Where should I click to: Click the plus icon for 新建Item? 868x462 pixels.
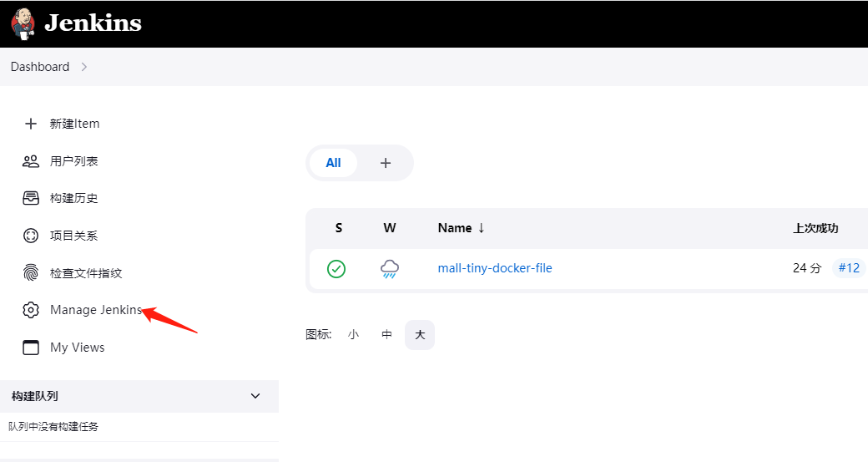31,124
